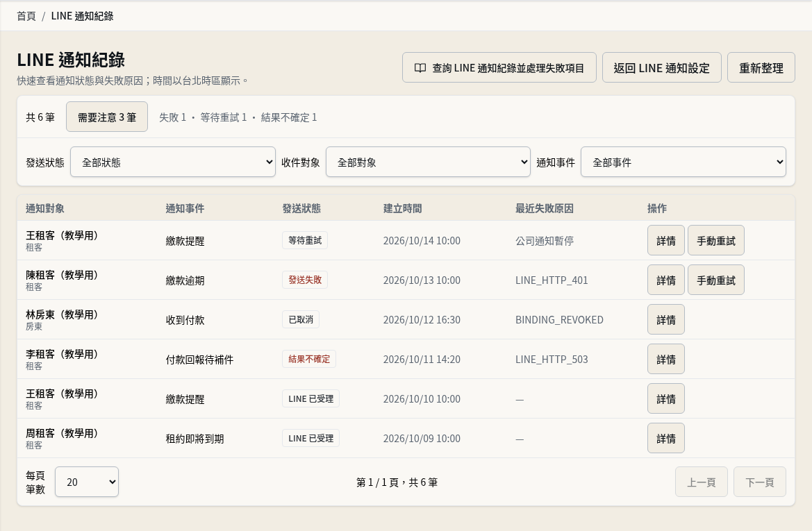Click the 結果不確定 status badge
Screen dimensions: 812x531
309,359
